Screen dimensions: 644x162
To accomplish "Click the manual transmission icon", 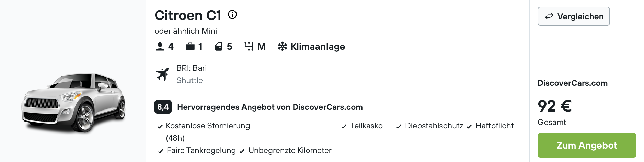I will [x=249, y=46].
